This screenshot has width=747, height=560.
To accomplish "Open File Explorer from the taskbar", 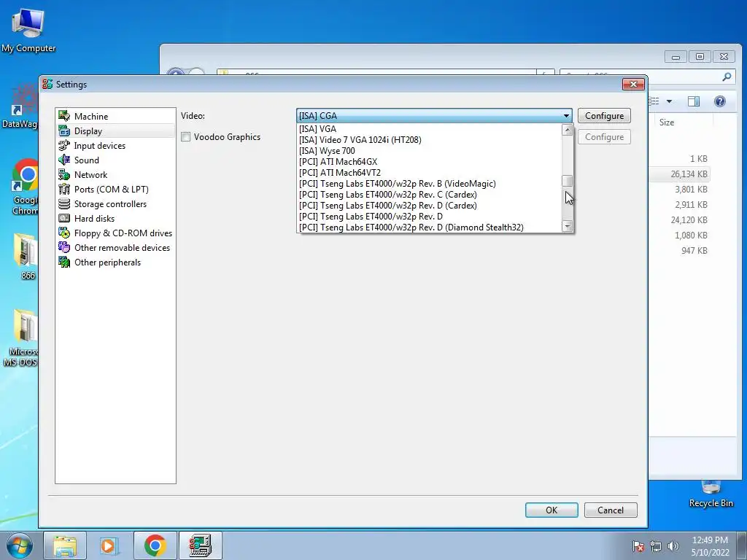I will [x=65, y=545].
